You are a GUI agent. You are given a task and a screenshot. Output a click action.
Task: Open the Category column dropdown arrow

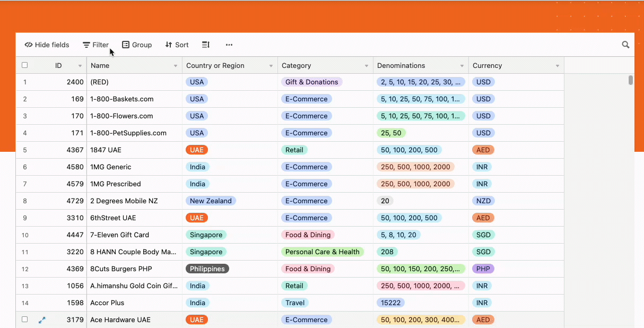tap(367, 66)
